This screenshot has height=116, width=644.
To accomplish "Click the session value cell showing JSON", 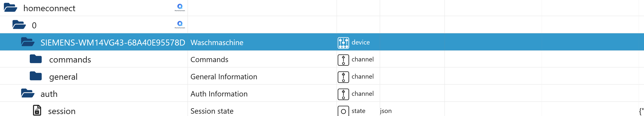I will (x=641, y=111).
